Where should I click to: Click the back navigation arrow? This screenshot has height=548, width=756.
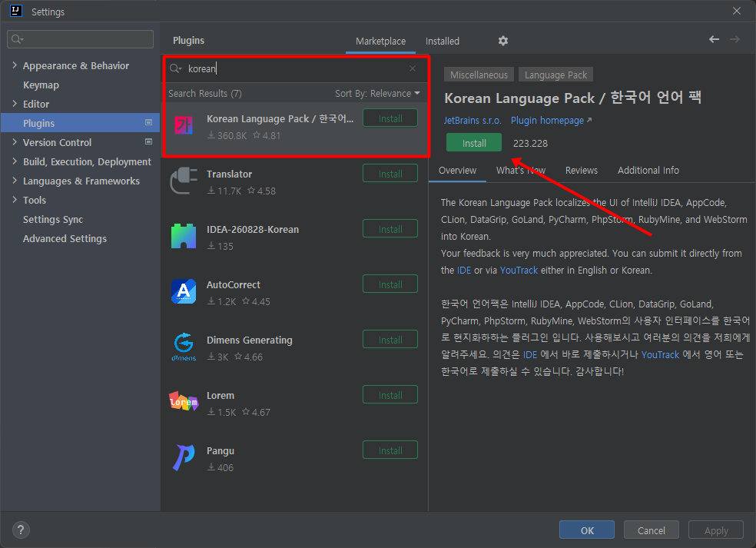coord(714,39)
